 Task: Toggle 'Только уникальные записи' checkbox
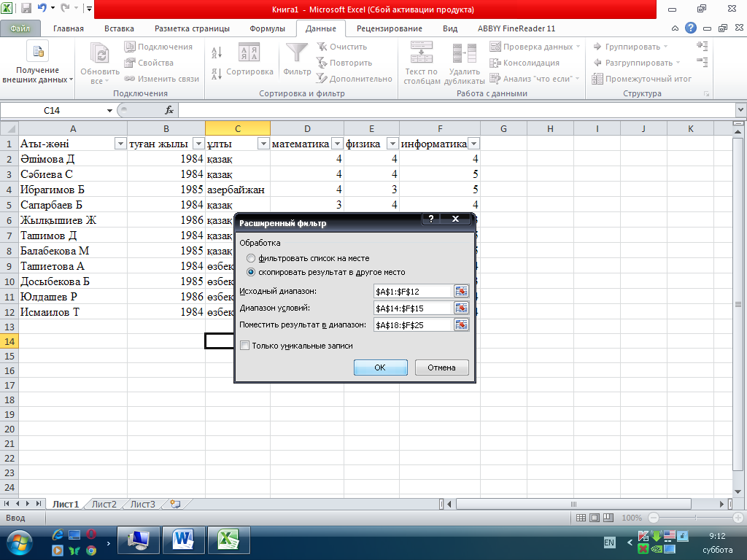pos(245,346)
